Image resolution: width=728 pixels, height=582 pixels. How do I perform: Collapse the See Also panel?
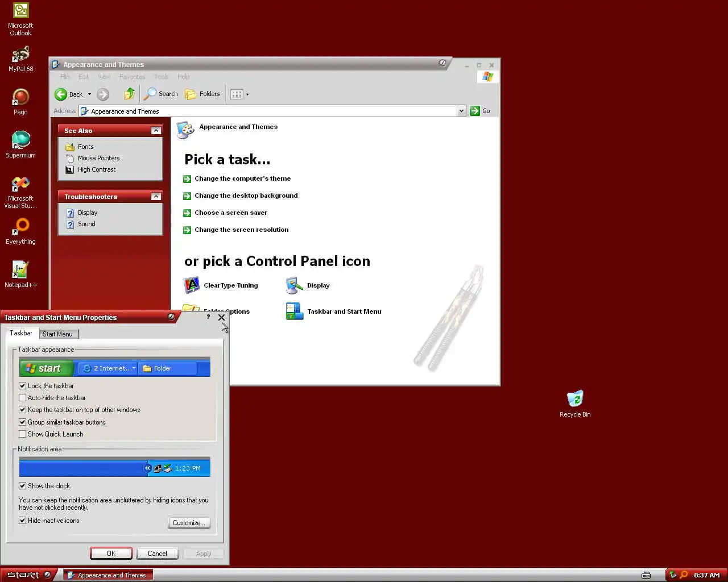[x=156, y=131]
